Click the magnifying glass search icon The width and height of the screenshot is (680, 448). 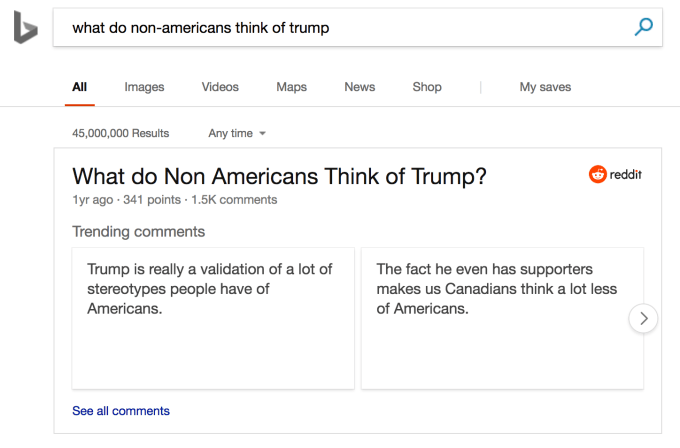click(x=644, y=27)
